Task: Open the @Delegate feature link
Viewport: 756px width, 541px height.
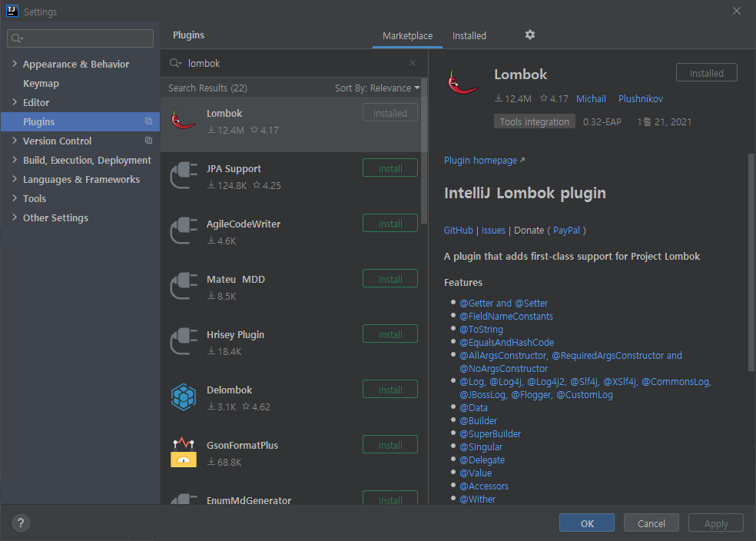Action: coord(482,460)
